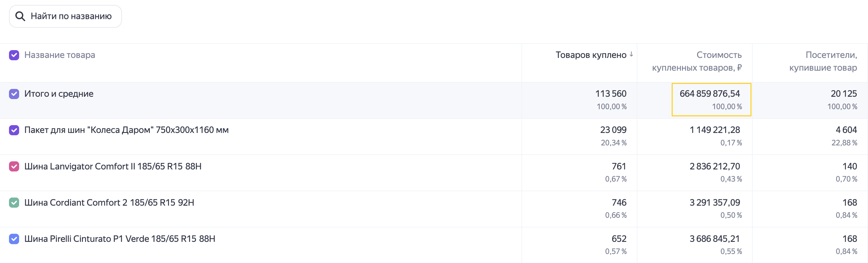Toggle the Название товара select-all checkbox
Screen dimensions: 868x263
pos(14,55)
